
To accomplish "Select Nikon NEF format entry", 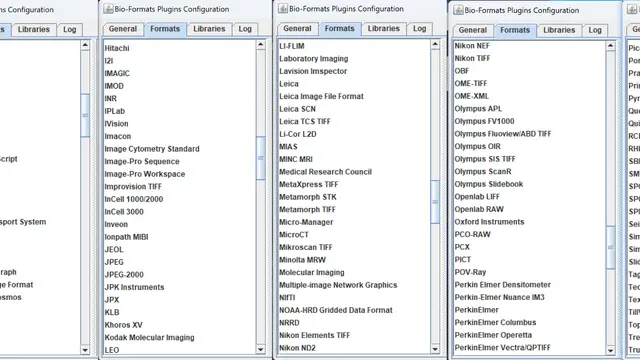I will pyautogui.click(x=472, y=46).
